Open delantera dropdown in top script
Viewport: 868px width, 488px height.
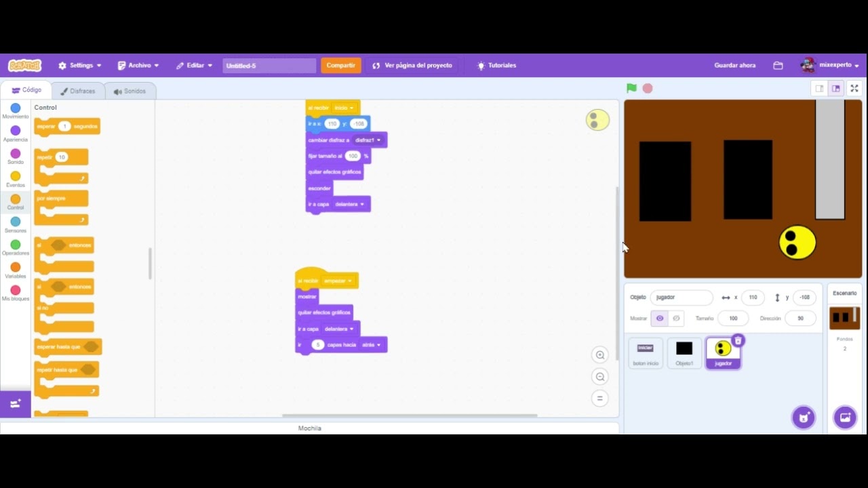tap(349, 204)
